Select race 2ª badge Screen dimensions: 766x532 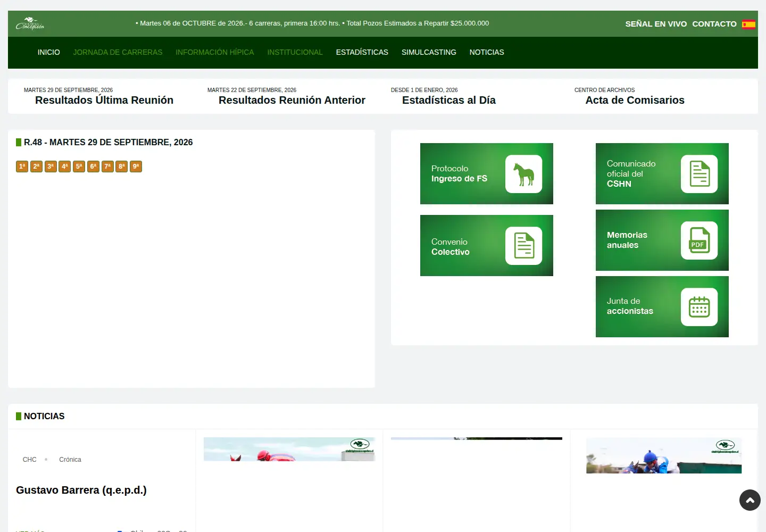36,167
